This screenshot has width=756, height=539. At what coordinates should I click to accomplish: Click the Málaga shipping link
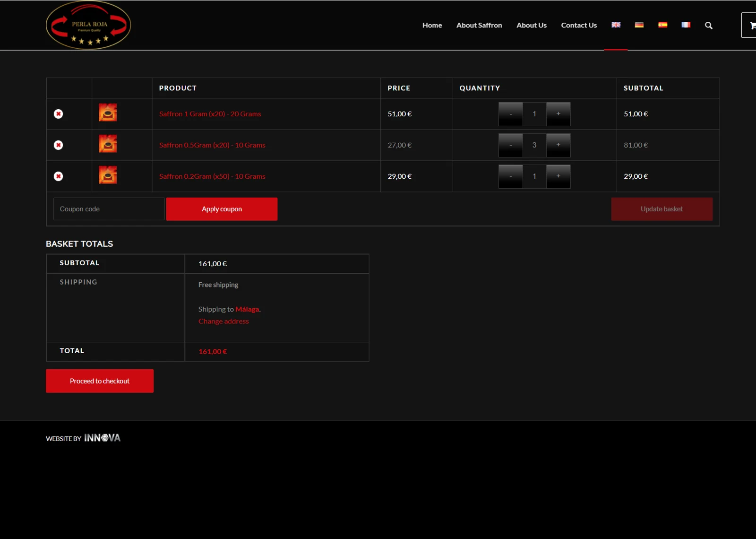[247, 309]
